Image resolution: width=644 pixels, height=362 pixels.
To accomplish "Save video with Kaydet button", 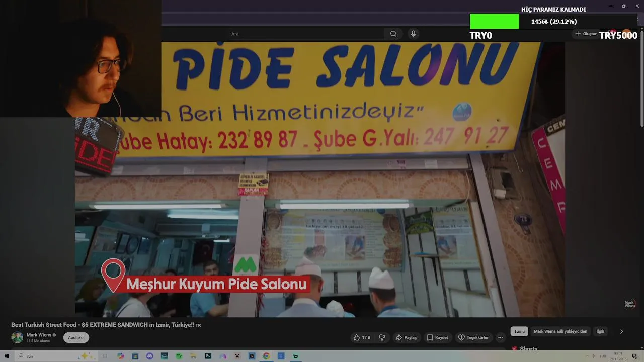I will coord(437,337).
